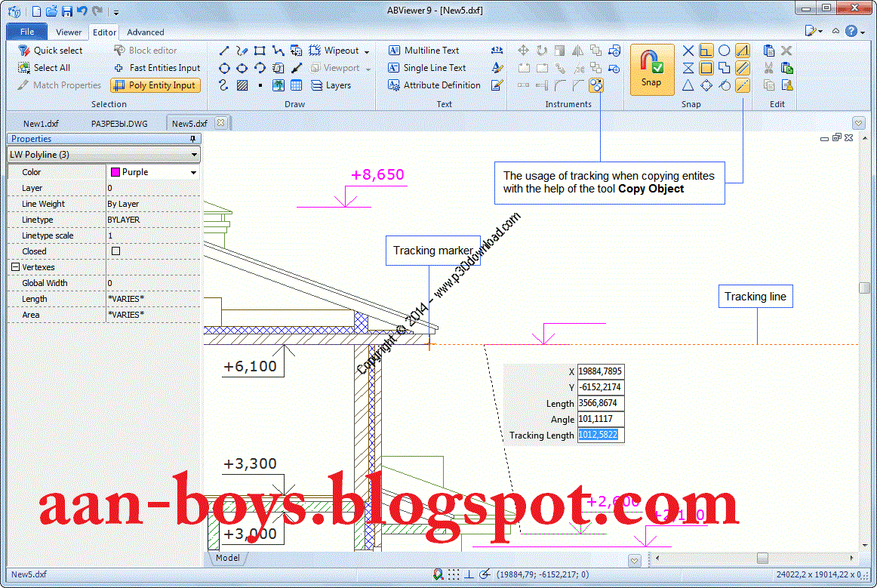Click the Rotate instrument icon
This screenshot has height=588, width=877.
[x=541, y=51]
